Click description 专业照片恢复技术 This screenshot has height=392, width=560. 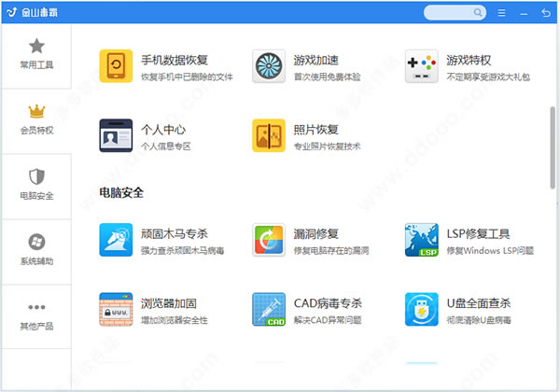point(328,146)
